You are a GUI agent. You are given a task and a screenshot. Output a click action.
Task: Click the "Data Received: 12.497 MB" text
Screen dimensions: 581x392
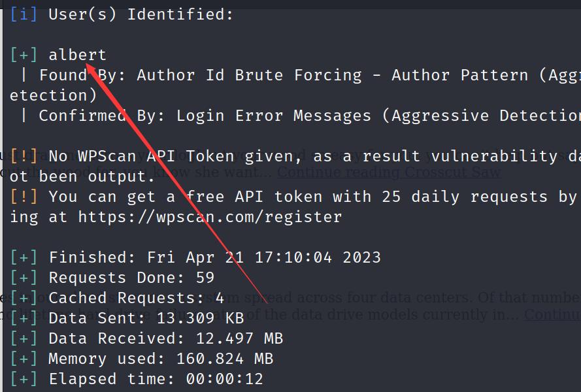coord(165,338)
